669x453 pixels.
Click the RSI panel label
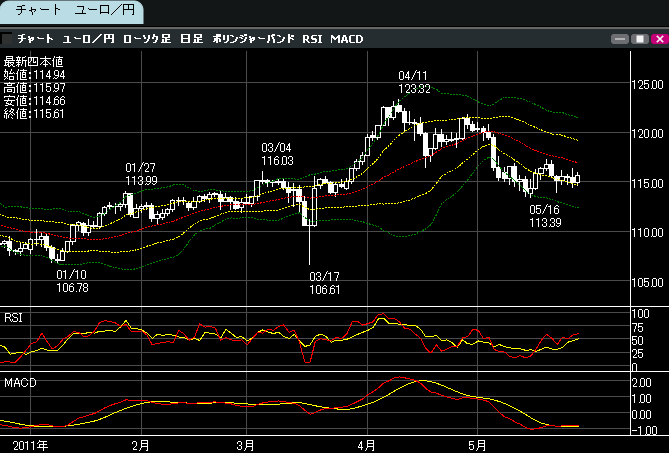pos(14,318)
